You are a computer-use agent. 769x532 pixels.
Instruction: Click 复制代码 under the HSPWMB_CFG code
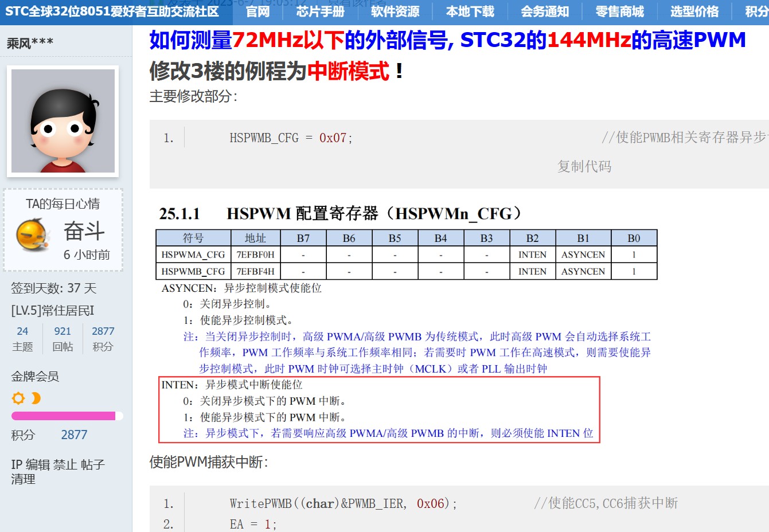tap(584, 166)
